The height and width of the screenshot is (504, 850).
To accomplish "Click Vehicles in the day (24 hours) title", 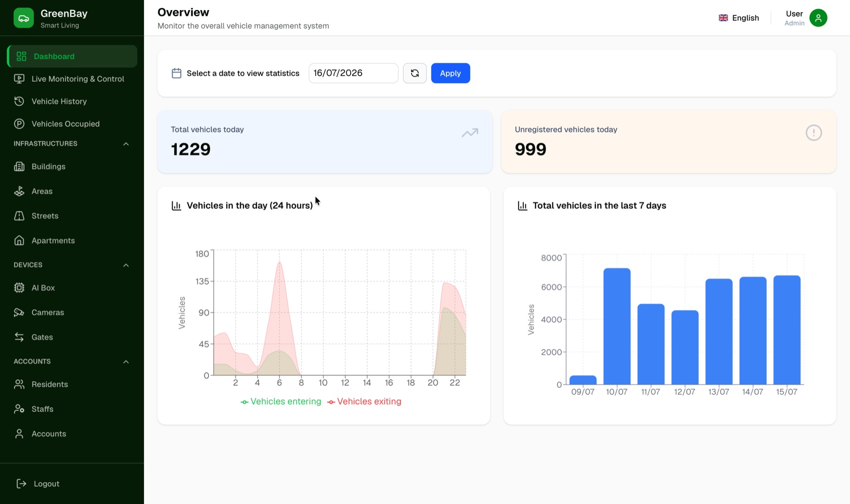I will (x=250, y=206).
